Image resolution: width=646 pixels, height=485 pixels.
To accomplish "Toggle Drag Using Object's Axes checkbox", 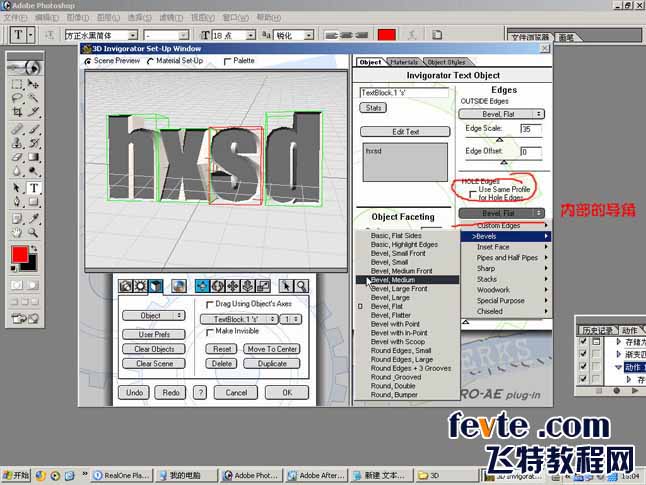I will [209, 304].
